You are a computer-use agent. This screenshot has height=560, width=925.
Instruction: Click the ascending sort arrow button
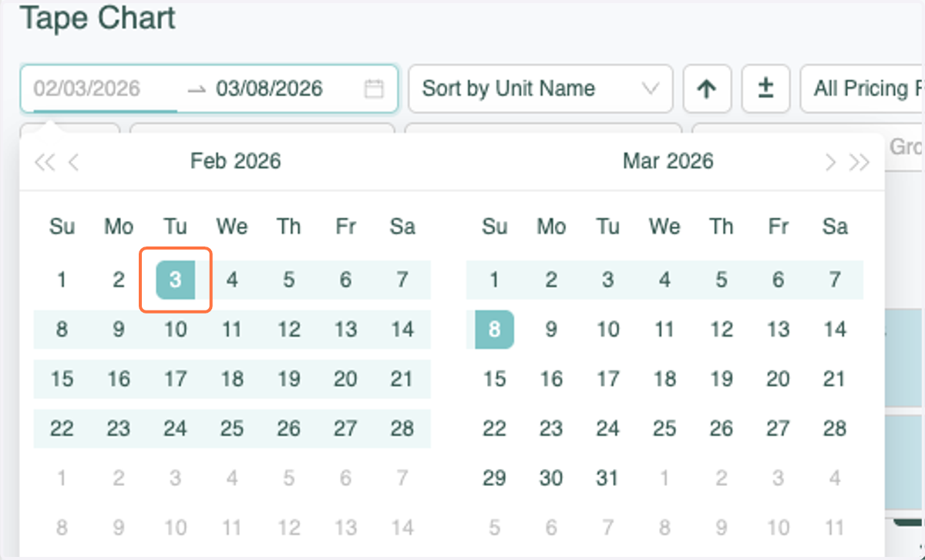click(706, 89)
